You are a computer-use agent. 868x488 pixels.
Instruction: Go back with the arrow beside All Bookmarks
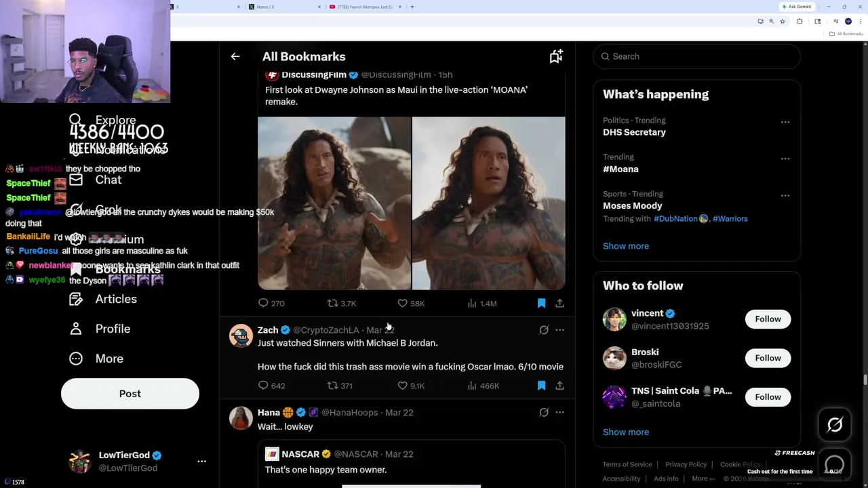235,57
